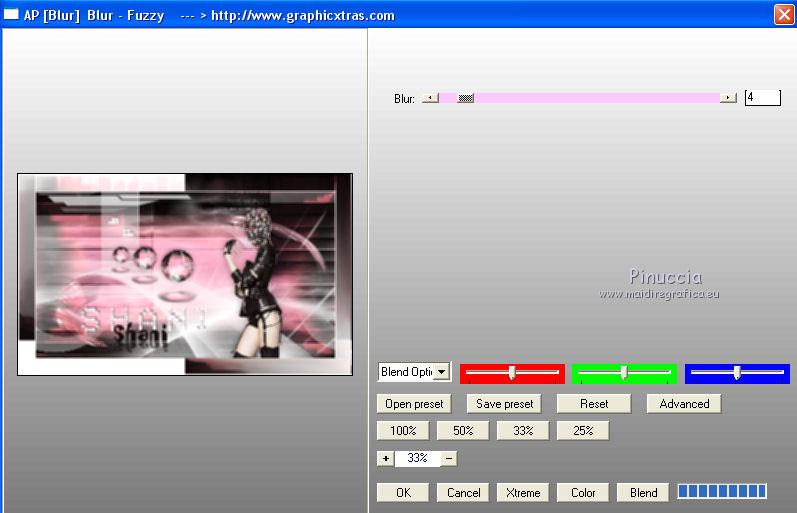Click the green channel slider
The image size is (797, 513).
[x=624, y=373]
